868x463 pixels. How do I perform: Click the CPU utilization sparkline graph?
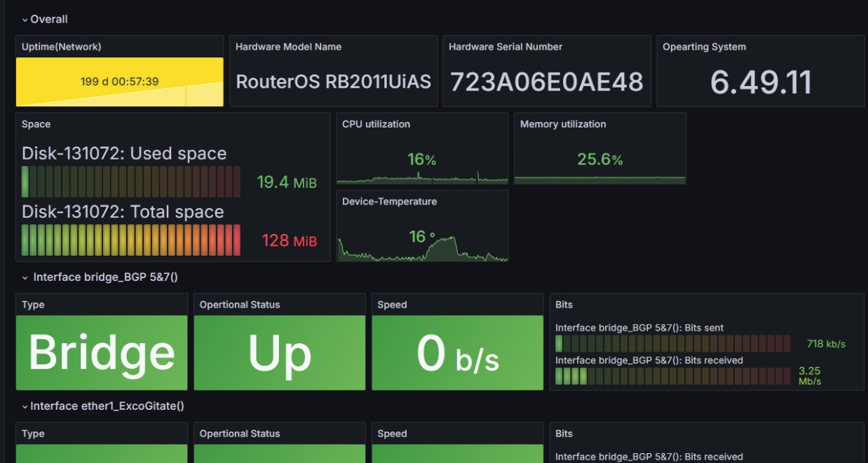(x=421, y=172)
